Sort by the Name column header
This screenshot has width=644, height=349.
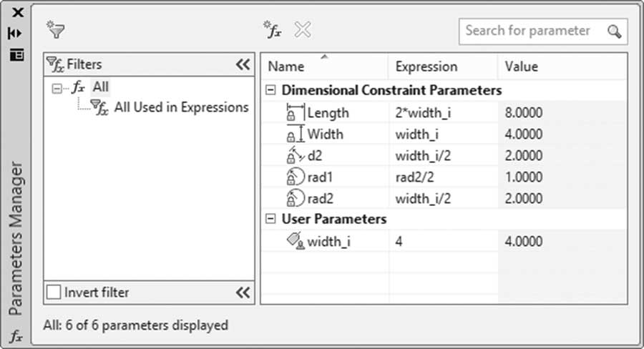tap(324, 66)
